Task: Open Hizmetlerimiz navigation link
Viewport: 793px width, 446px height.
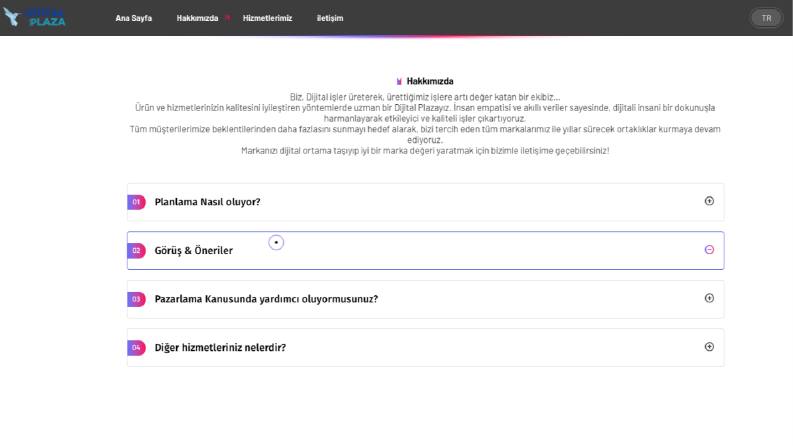Action: click(x=268, y=18)
